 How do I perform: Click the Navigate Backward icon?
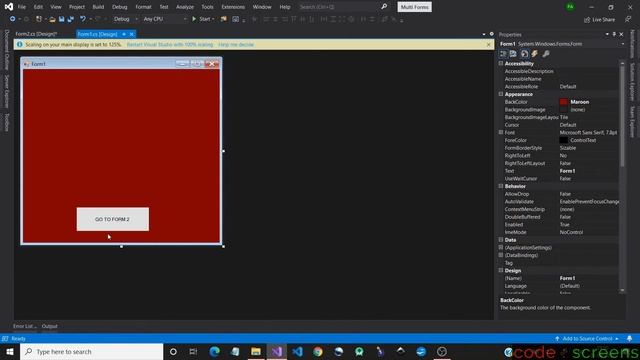click(x=13, y=19)
